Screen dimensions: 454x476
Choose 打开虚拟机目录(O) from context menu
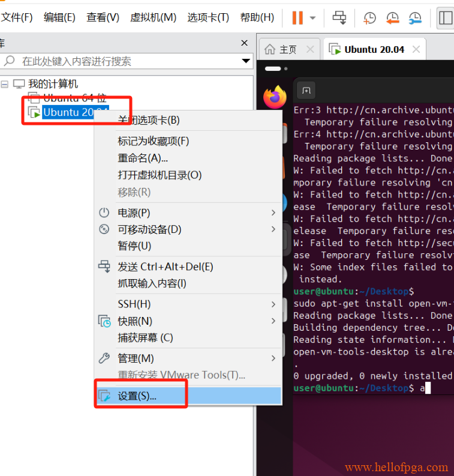point(188,175)
